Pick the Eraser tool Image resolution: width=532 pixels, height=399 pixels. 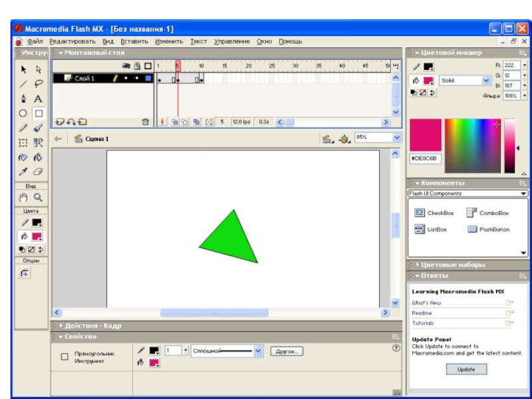[x=39, y=172]
